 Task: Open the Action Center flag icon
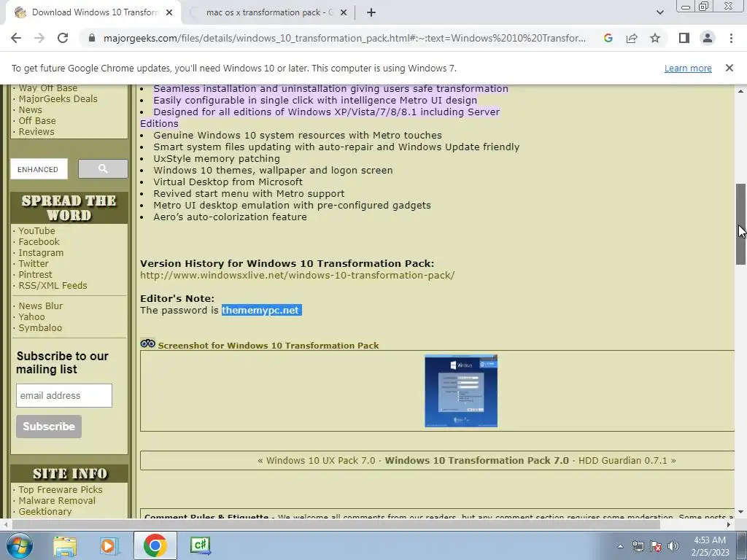click(656, 546)
